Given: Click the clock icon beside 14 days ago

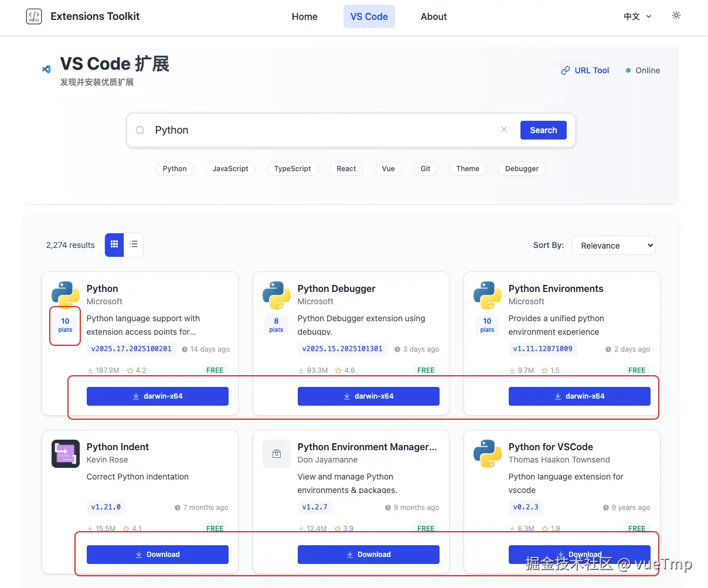Looking at the screenshot, I should [185, 349].
